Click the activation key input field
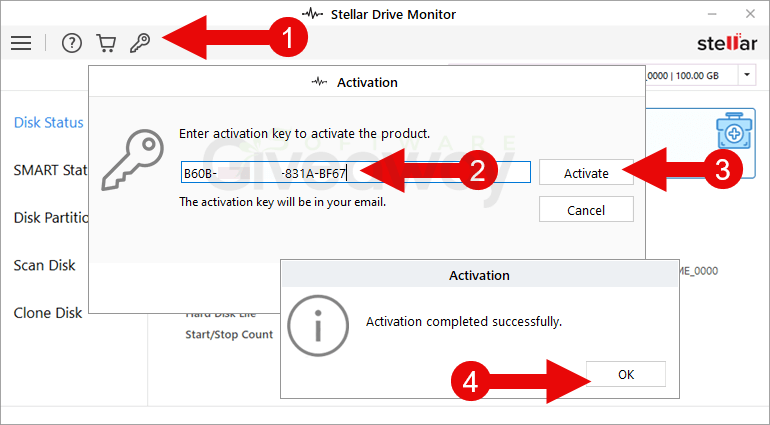This screenshot has width=770, height=425. click(x=356, y=172)
